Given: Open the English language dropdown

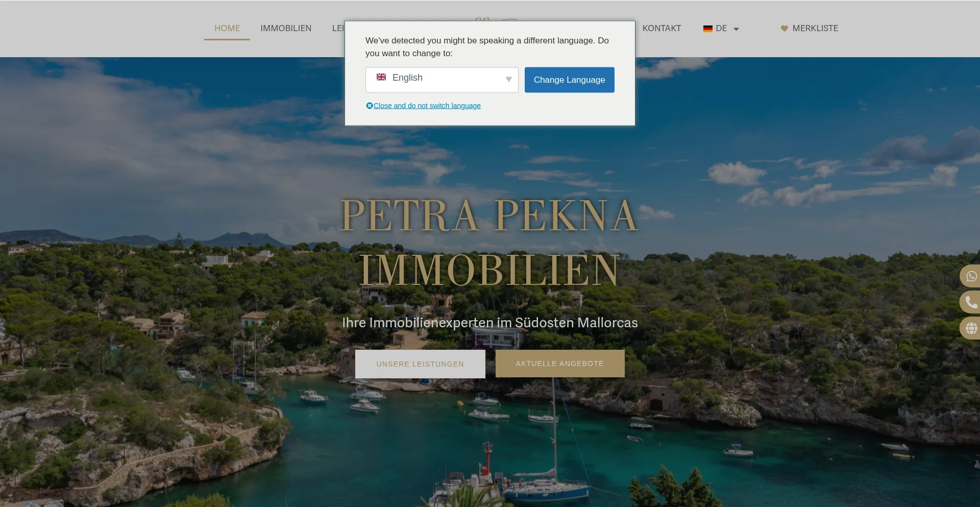Looking at the screenshot, I should pyautogui.click(x=442, y=80).
